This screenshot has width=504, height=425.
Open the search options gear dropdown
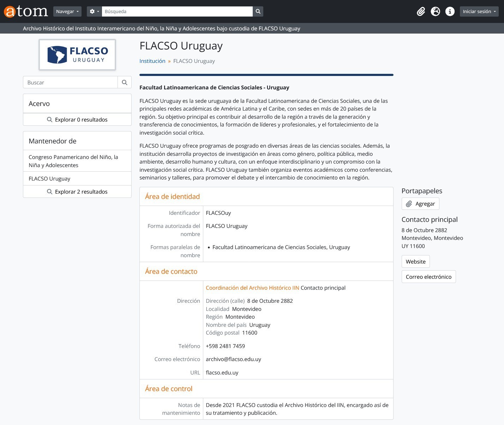tap(94, 12)
